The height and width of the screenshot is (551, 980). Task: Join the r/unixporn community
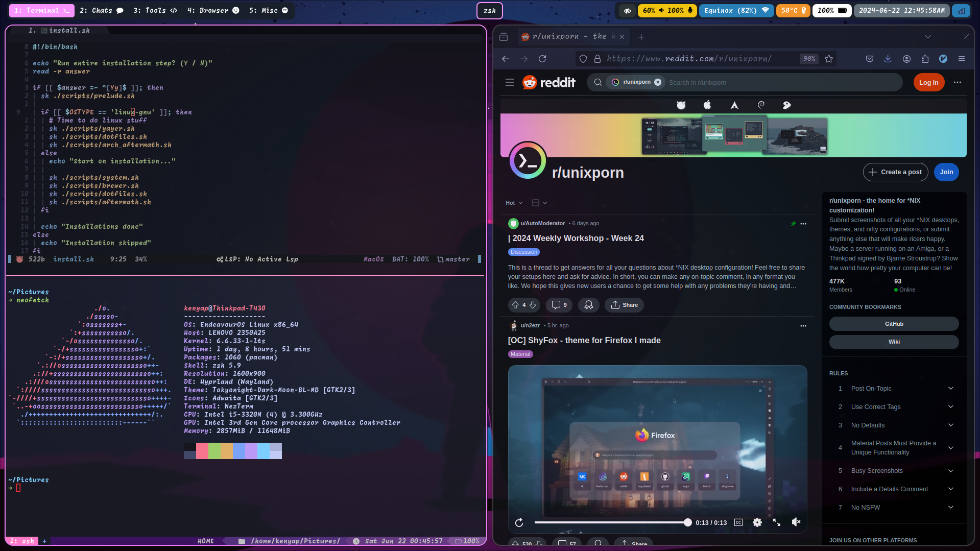[946, 172]
